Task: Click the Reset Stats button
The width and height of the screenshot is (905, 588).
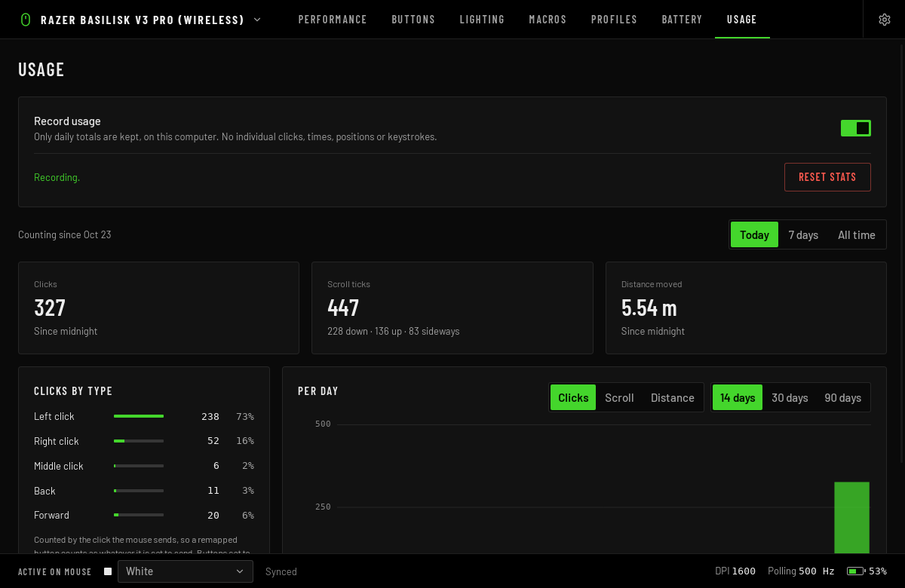Action: [x=827, y=177]
